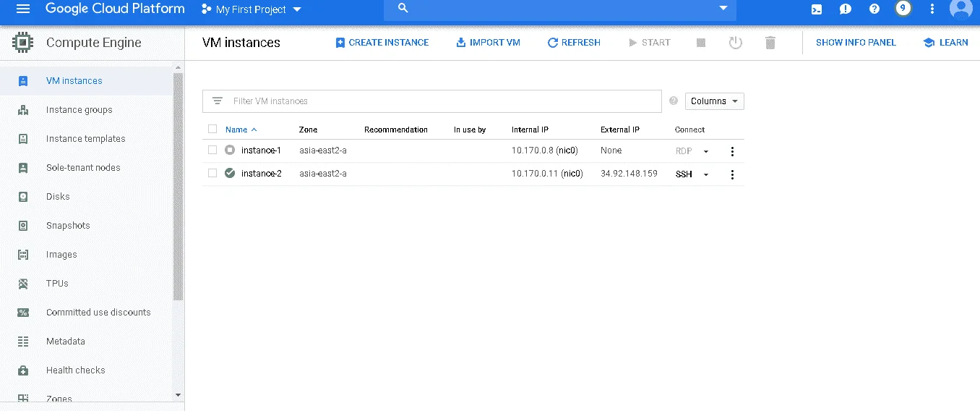Open more actions menu for instance-1
980x411 pixels.
pyautogui.click(x=732, y=151)
